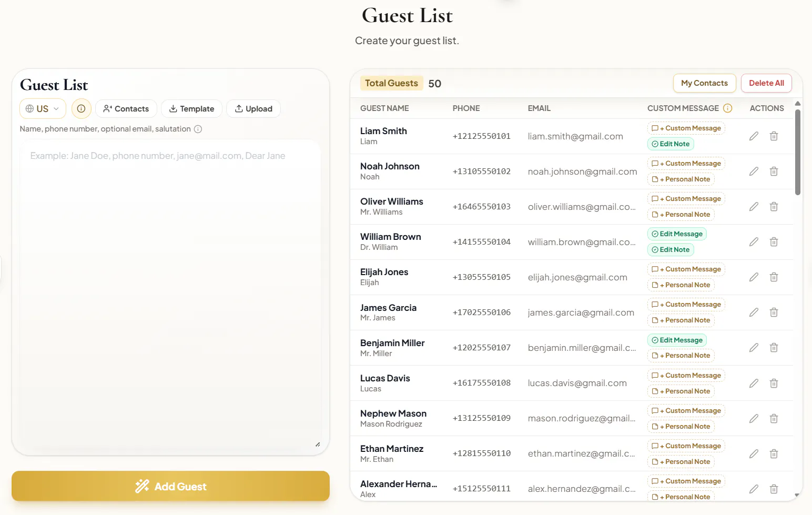
Task: Edit Benjamin Miller pencil icon
Action: 754,348
